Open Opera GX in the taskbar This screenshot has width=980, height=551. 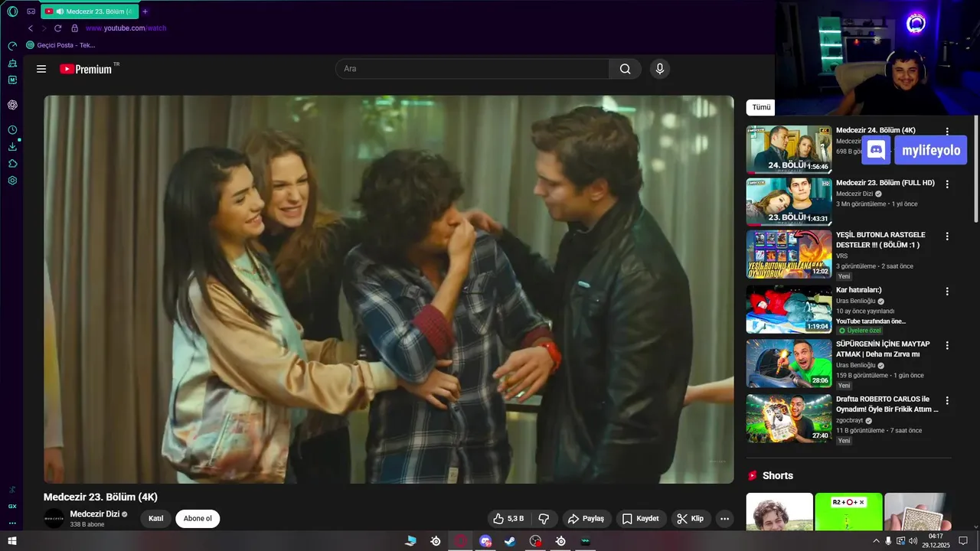click(460, 541)
